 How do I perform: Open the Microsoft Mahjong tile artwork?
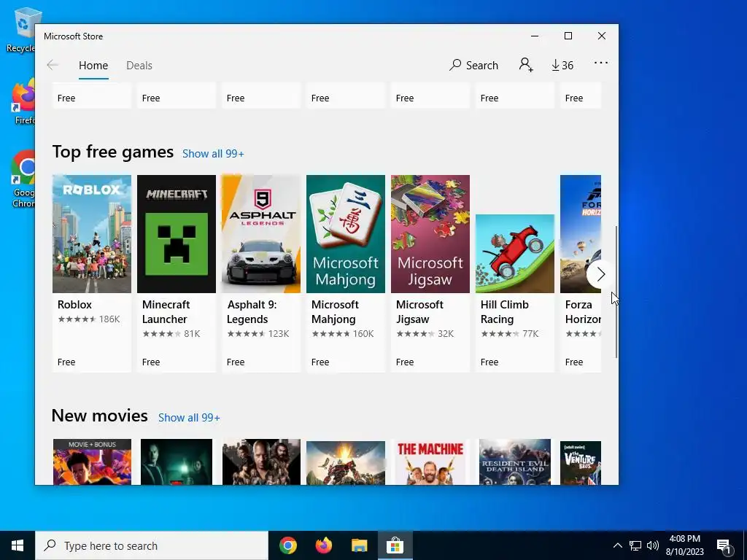pyautogui.click(x=345, y=234)
